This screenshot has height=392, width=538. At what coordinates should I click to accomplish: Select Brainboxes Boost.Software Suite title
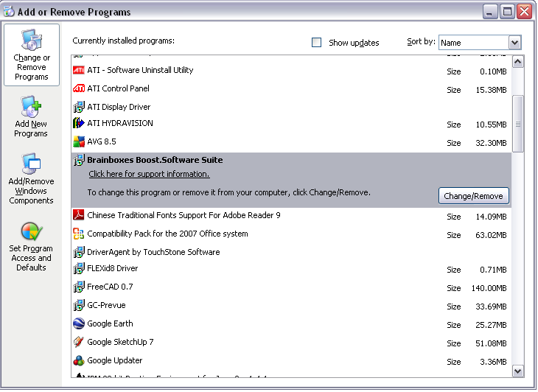coord(155,160)
